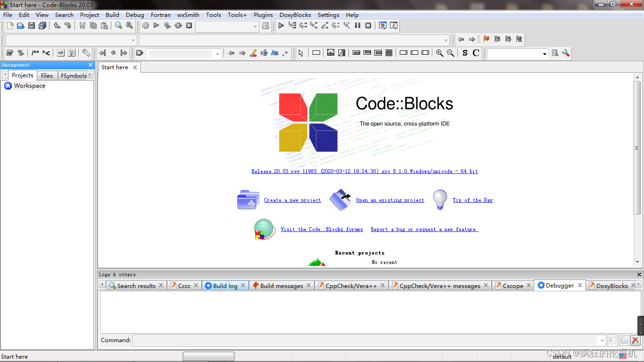Click the Release 20.03 version link
644x362 pixels.
[364, 171]
